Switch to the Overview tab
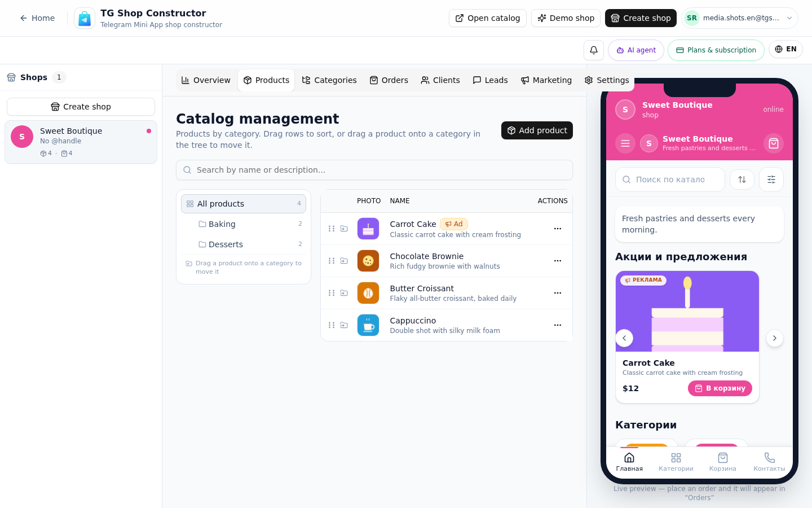Viewport: 812px width, 508px height. click(x=206, y=80)
